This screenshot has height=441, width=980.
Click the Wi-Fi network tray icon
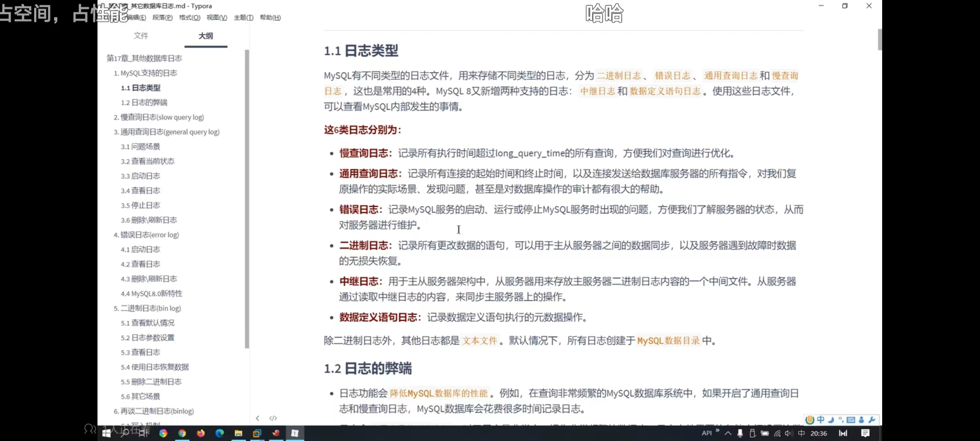[x=777, y=433]
